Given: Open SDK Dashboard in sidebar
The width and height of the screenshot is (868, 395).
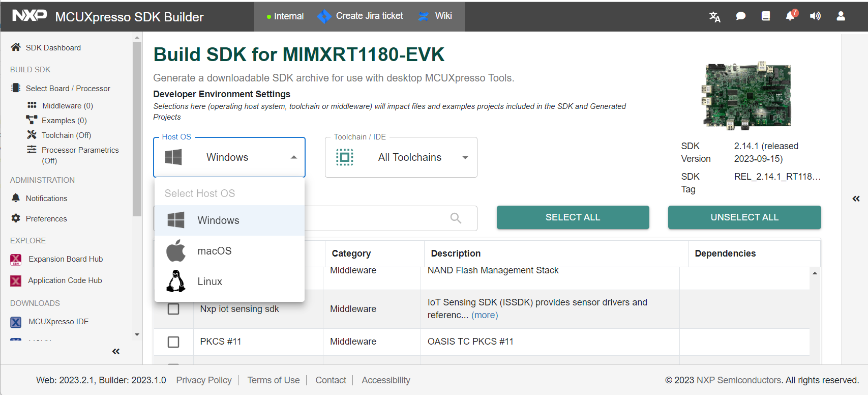Looking at the screenshot, I should 53,47.
